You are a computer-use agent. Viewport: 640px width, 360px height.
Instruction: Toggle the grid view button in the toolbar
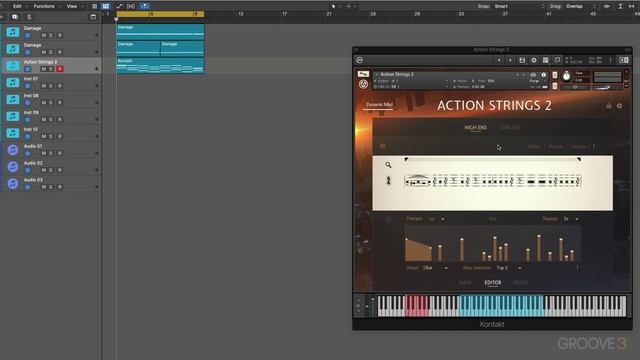coord(106,6)
